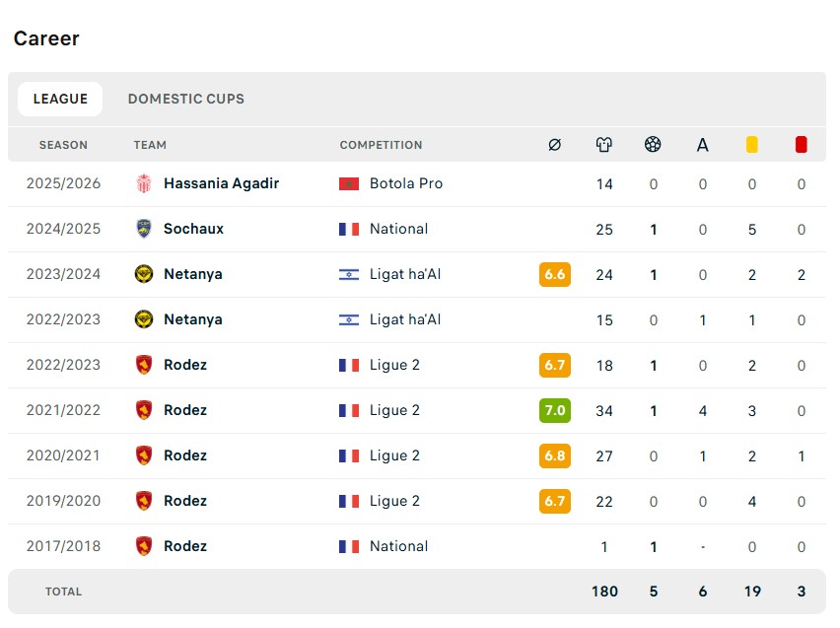Click the appearances shirt icon
840x628 pixels.
tap(603, 145)
